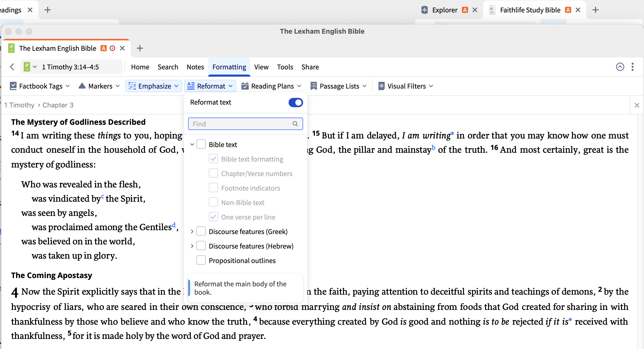Click the Reading Plans calendar icon
Screen dimensions: 644x349
245,86
